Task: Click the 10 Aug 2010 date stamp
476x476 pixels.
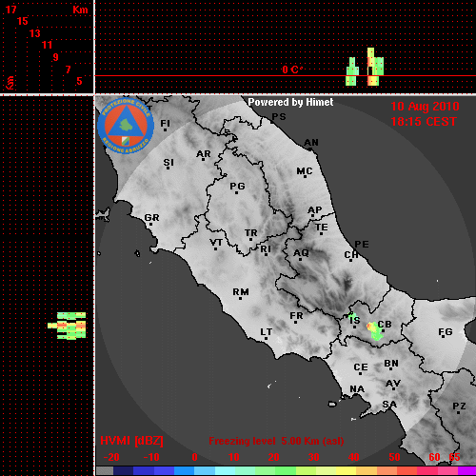Action: (425, 107)
